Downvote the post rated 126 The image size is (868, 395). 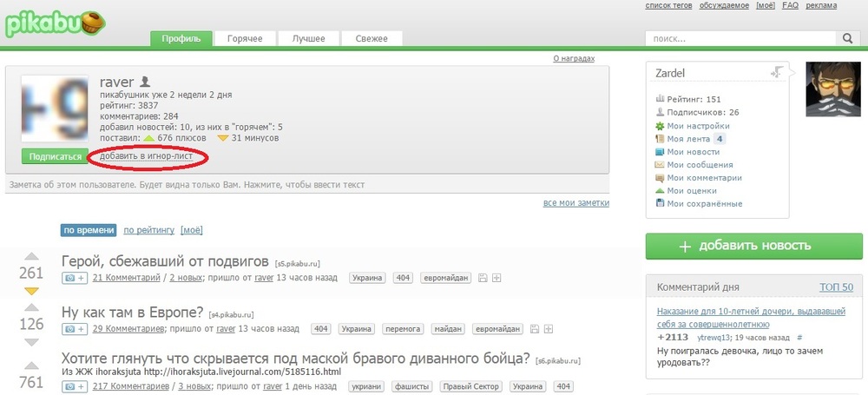31,340
